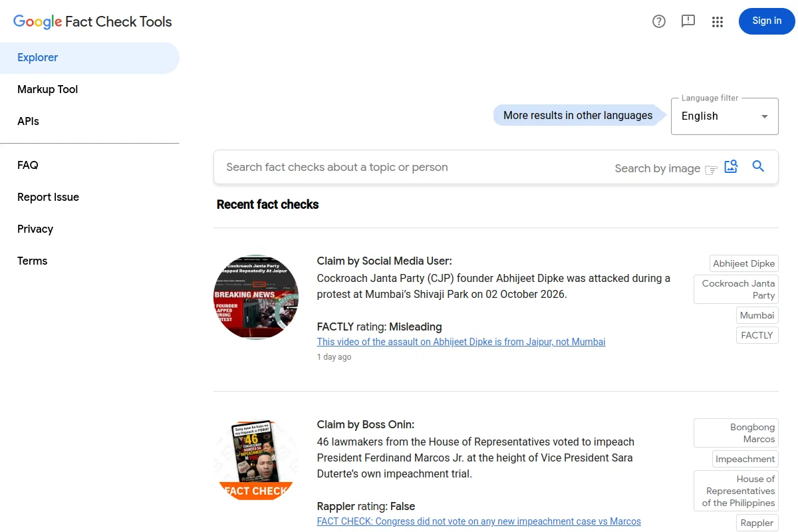The height and width of the screenshot is (532, 798).
Task: Click the Breaking News thumbnail of the Dipke claim
Action: pos(256,297)
